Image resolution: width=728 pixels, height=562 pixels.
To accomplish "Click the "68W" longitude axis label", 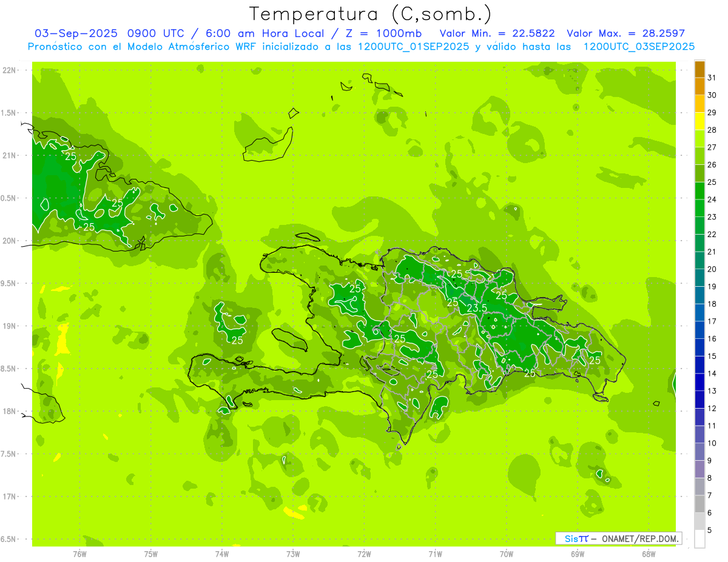I will 649,554.
